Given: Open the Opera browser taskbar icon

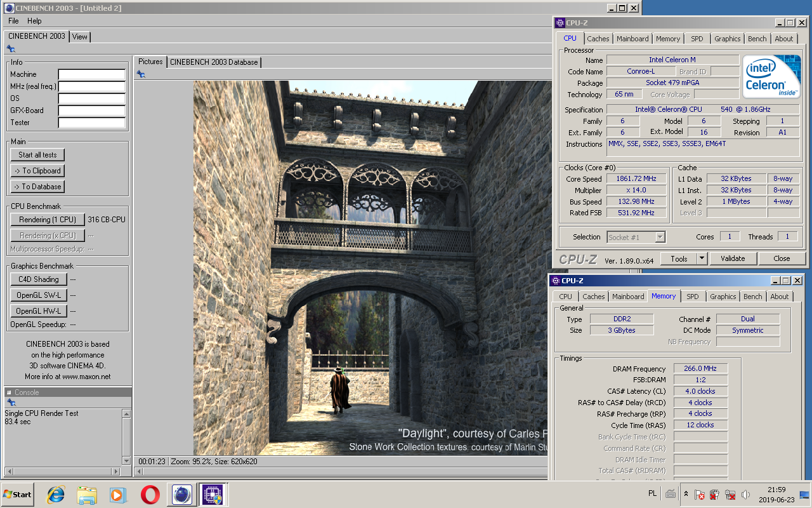Looking at the screenshot, I should click(x=150, y=494).
